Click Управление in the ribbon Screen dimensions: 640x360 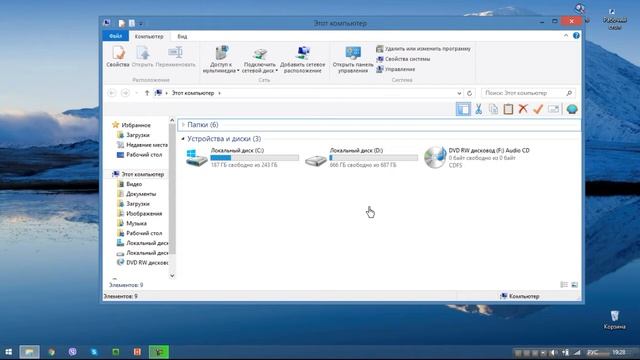tap(396, 69)
